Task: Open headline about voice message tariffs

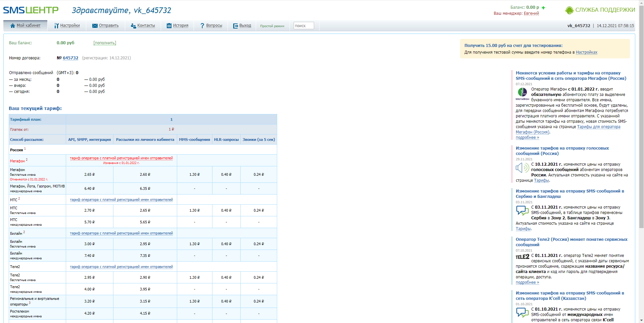Action: coord(562,151)
